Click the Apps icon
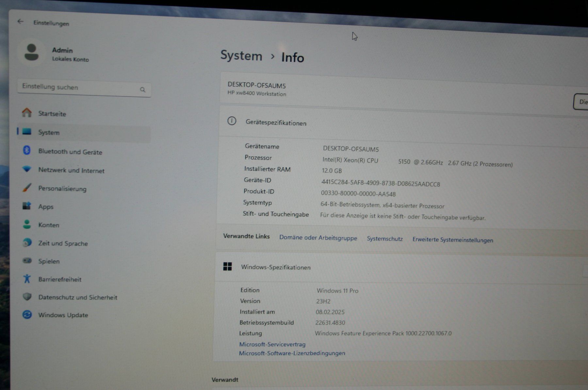 pos(27,206)
